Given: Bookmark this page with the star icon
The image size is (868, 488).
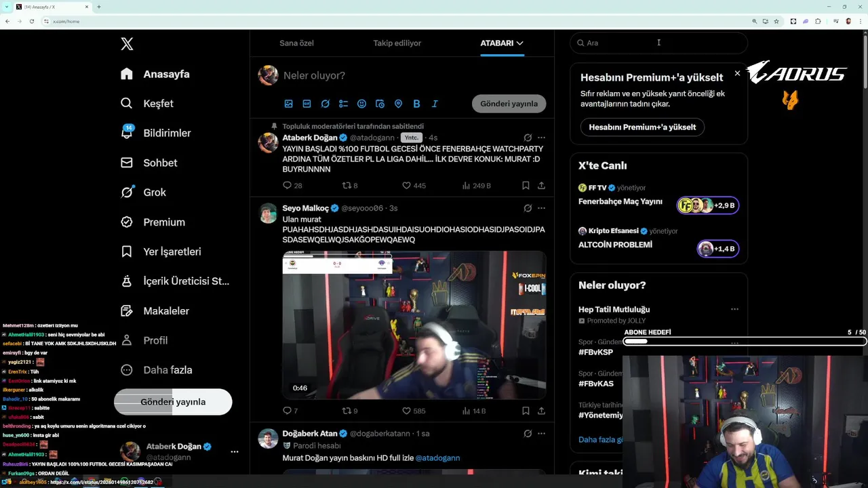Looking at the screenshot, I should pos(776,21).
